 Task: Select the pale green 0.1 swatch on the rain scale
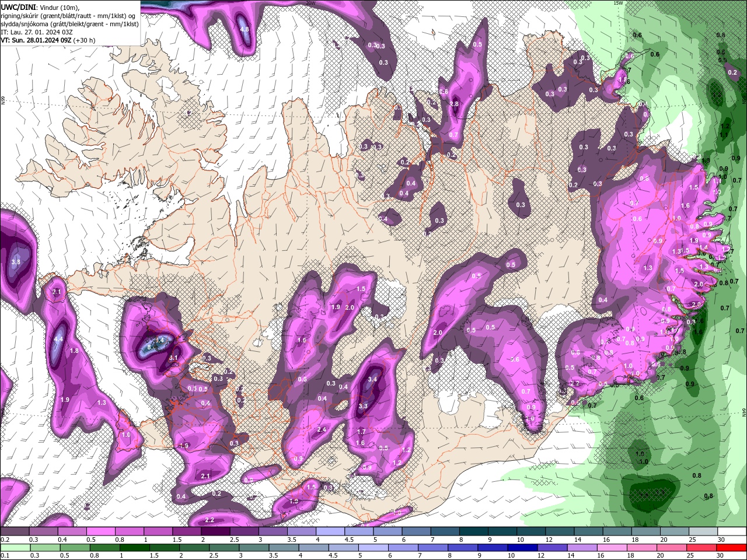tap(15, 548)
